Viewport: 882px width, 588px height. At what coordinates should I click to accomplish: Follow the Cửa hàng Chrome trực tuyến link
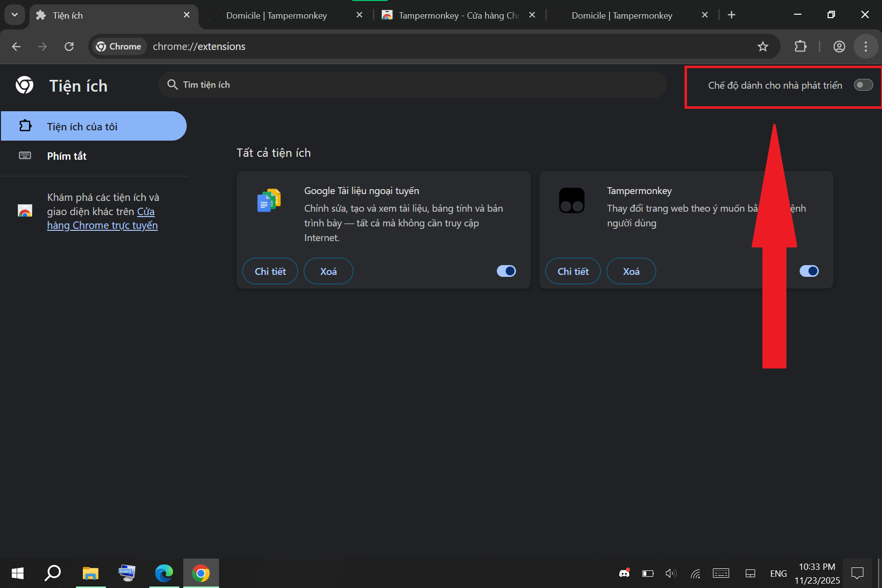click(102, 218)
